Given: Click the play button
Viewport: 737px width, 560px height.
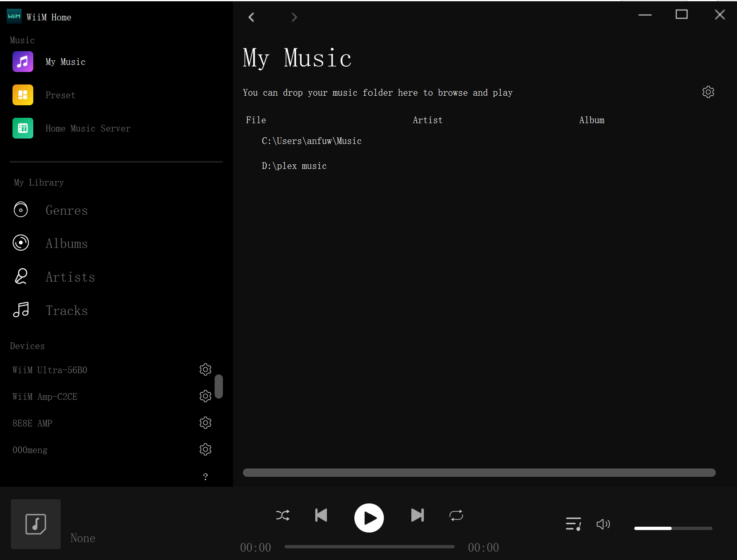Looking at the screenshot, I should tap(369, 518).
